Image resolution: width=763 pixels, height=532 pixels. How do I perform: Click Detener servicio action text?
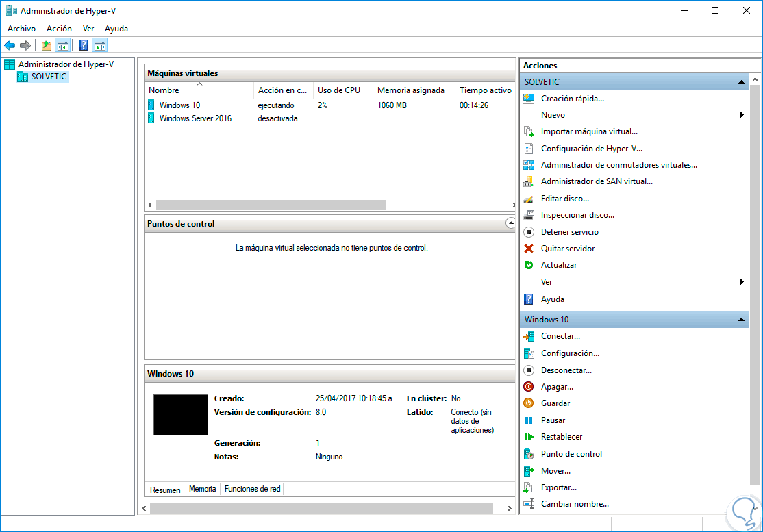point(570,232)
